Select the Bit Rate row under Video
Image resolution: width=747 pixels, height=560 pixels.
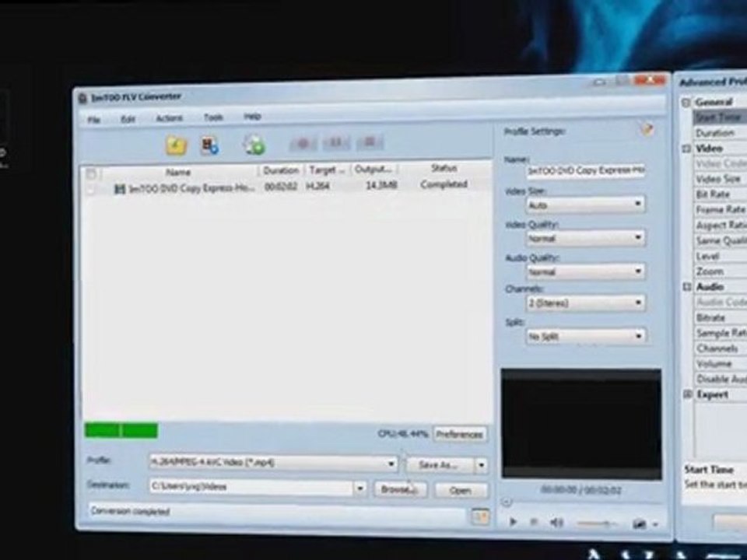coord(720,194)
